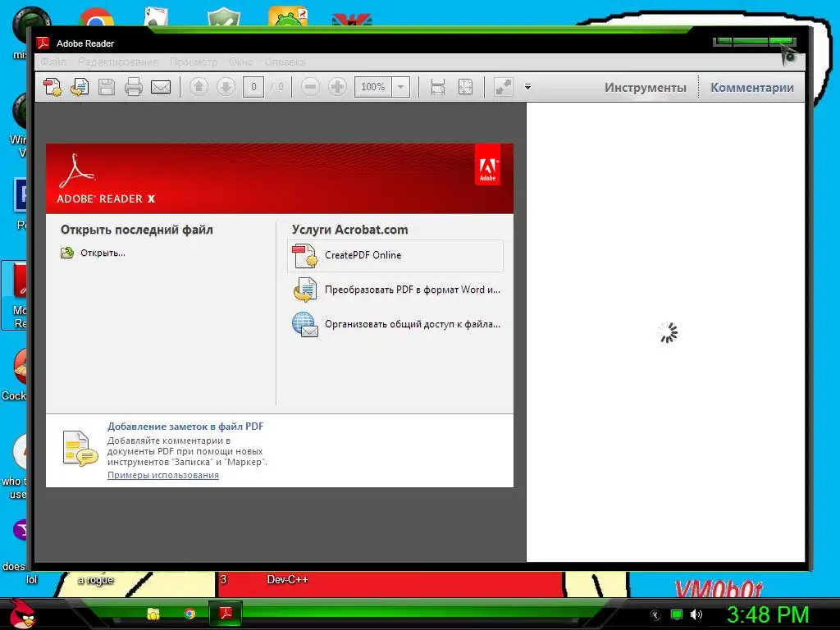Click the globe and envelope sharing icon

[305, 325]
